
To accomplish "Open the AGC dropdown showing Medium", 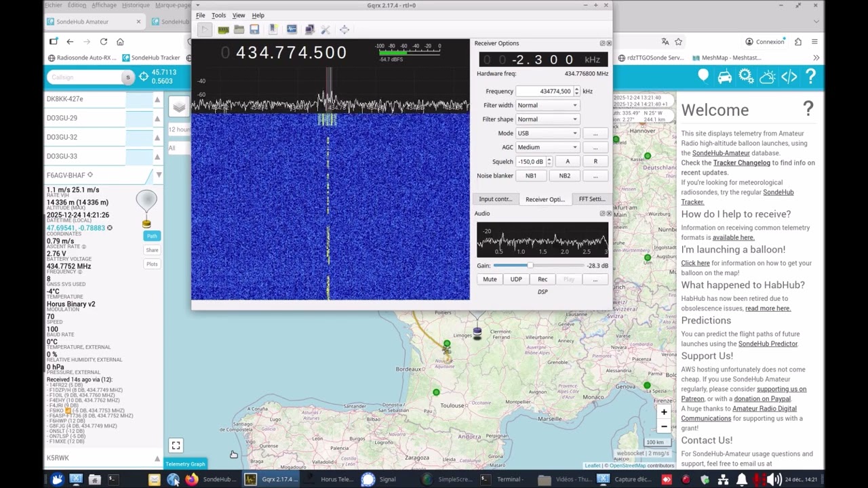I will tap(547, 147).
